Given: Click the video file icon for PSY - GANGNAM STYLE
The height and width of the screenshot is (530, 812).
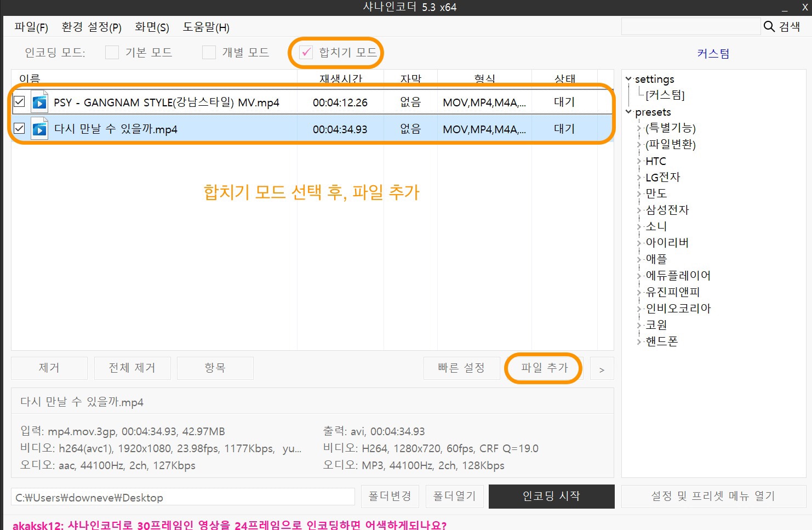Looking at the screenshot, I should (x=39, y=102).
